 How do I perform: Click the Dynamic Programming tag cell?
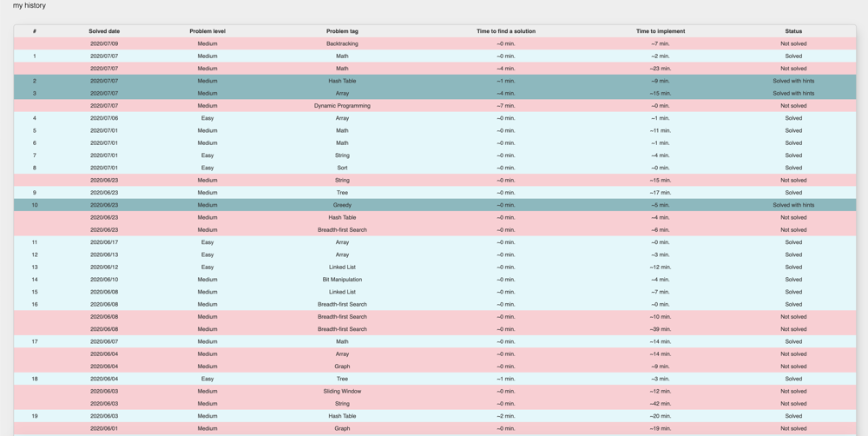tap(342, 106)
